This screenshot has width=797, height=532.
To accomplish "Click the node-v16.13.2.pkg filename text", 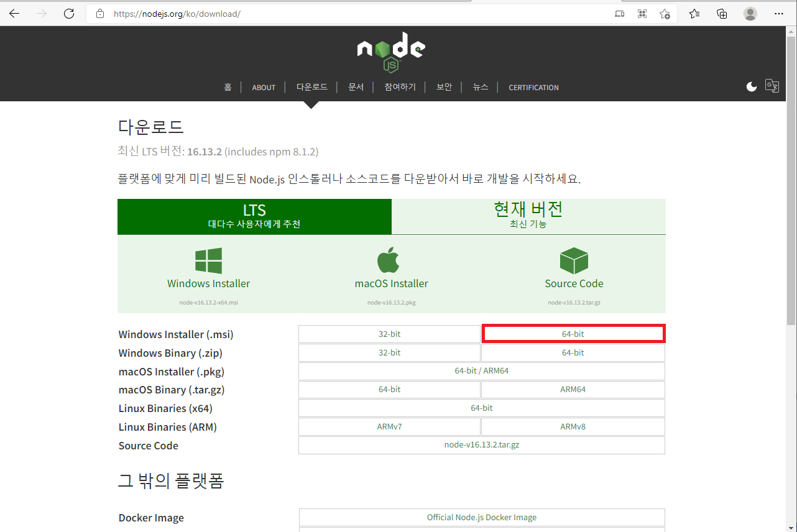I will [392, 303].
